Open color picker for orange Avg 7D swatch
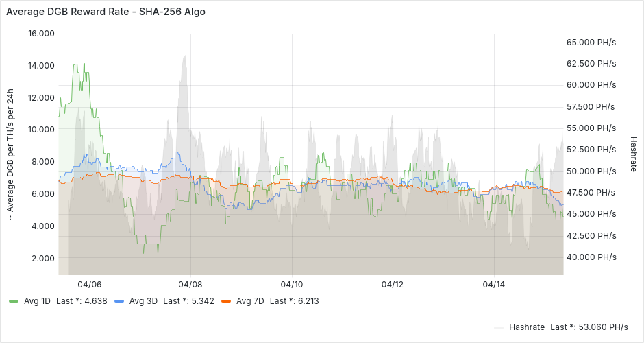Screen dimensions: 644x343 click(x=226, y=301)
